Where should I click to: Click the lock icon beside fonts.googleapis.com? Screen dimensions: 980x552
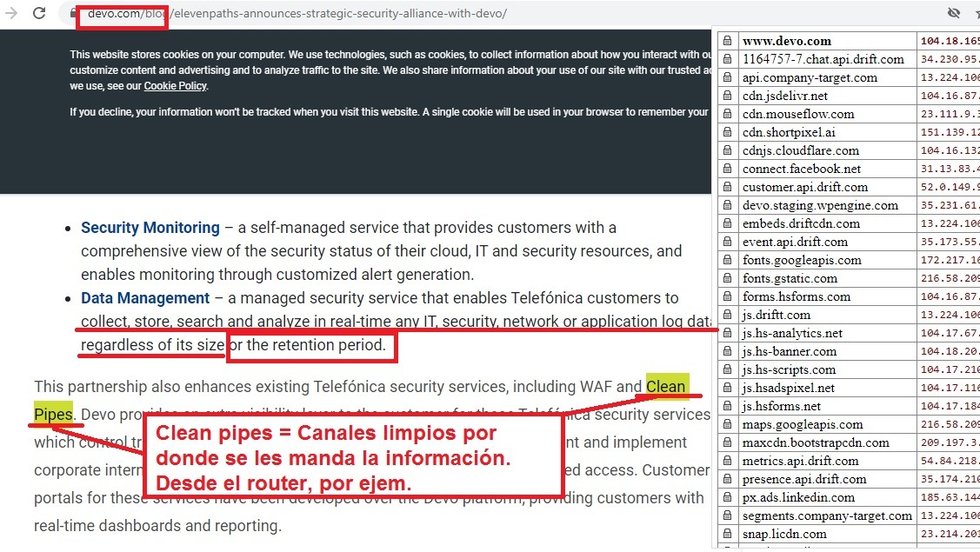pyautogui.click(x=728, y=260)
